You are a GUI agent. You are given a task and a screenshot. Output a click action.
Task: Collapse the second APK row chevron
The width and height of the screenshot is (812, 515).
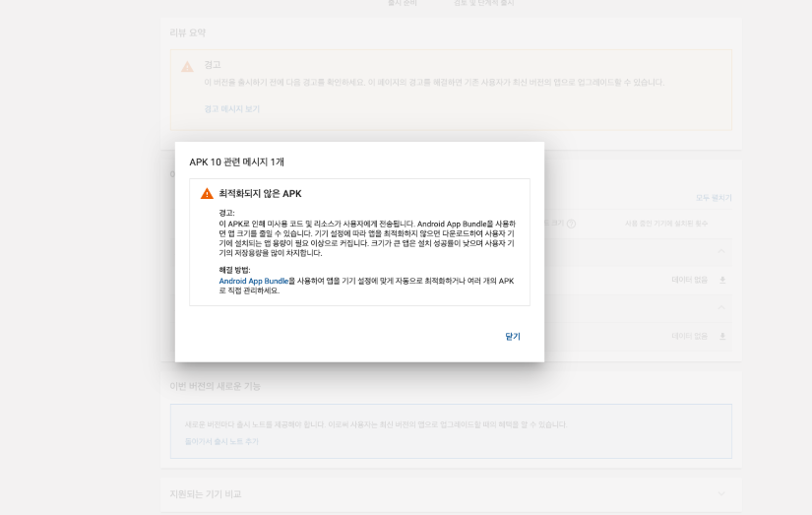click(721, 308)
